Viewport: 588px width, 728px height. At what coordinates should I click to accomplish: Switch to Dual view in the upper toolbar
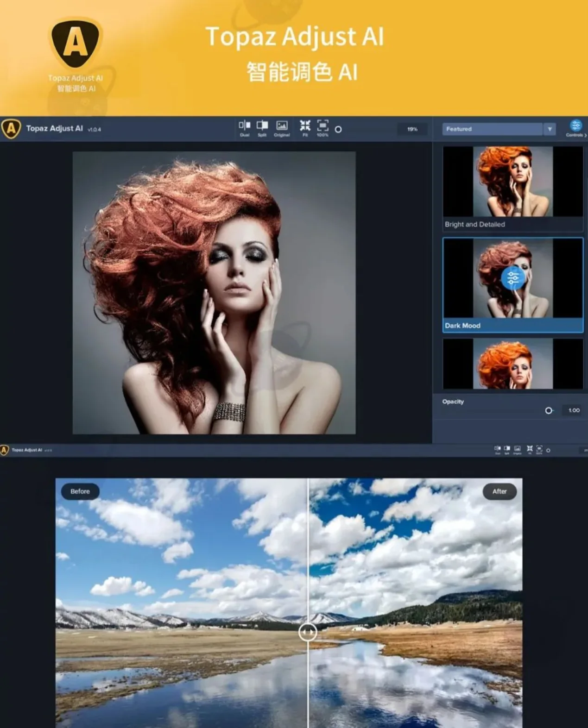point(245,129)
